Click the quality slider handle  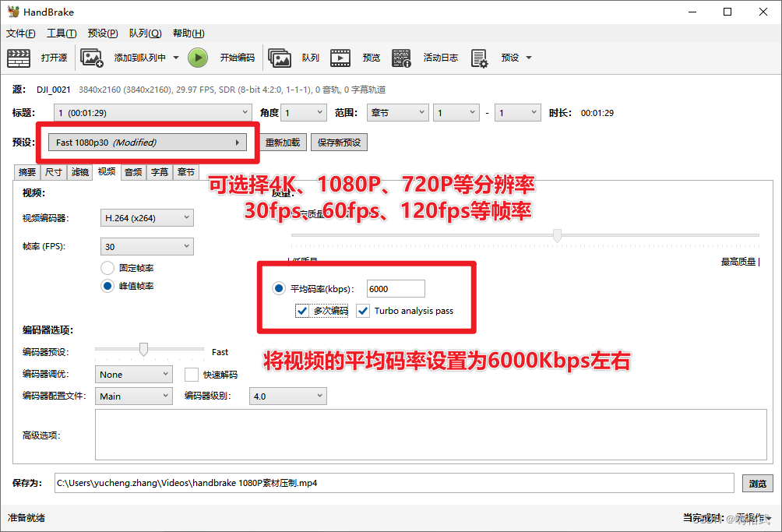(557, 235)
